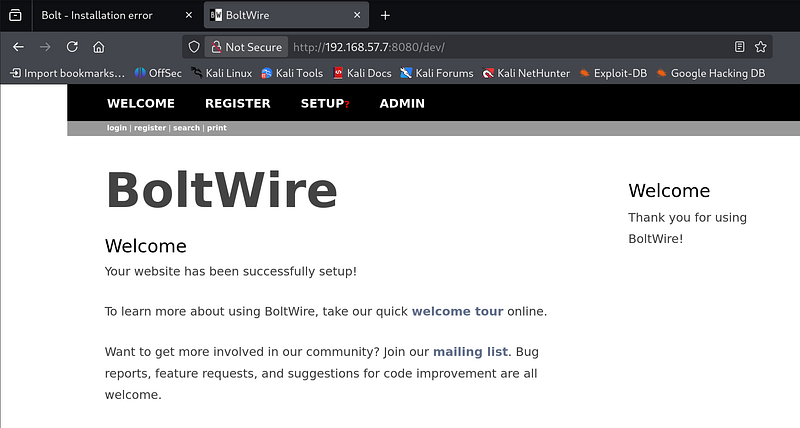The image size is (800, 428).
Task: Toggle reader view icon in address bar
Action: point(739,47)
